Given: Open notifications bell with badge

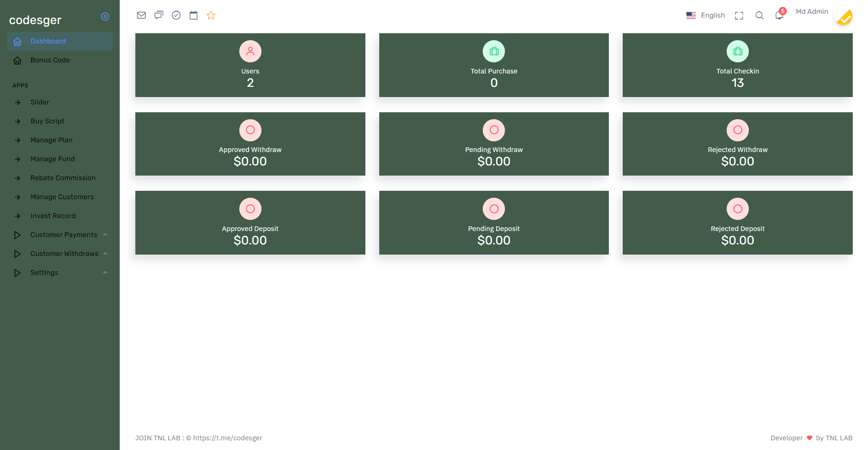Looking at the screenshot, I should click(x=780, y=14).
